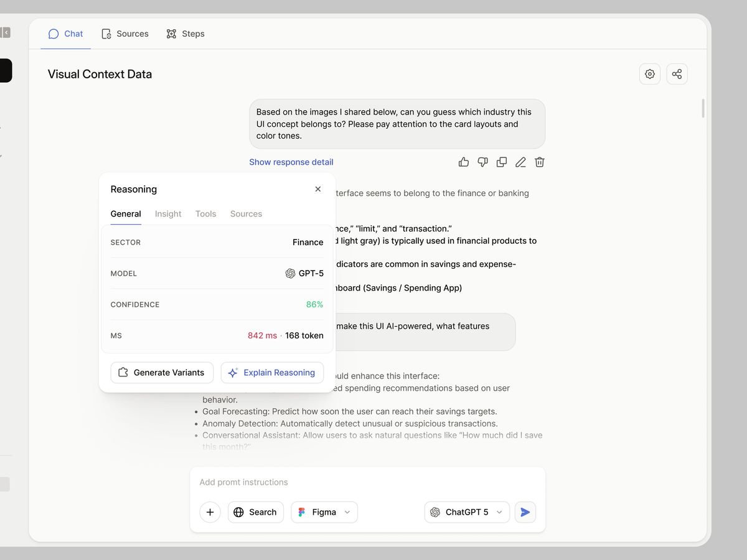Click the 842 ms value

262,335
